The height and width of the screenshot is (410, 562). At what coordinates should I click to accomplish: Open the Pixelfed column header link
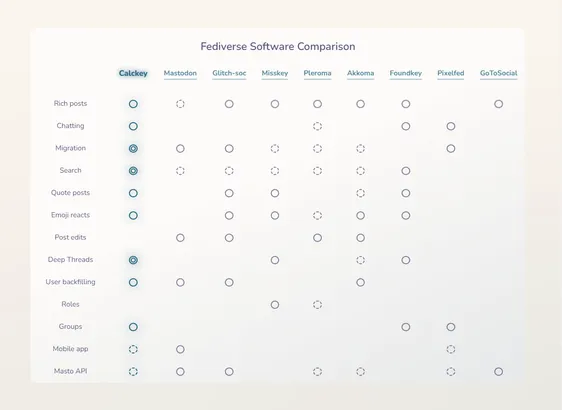(451, 73)
